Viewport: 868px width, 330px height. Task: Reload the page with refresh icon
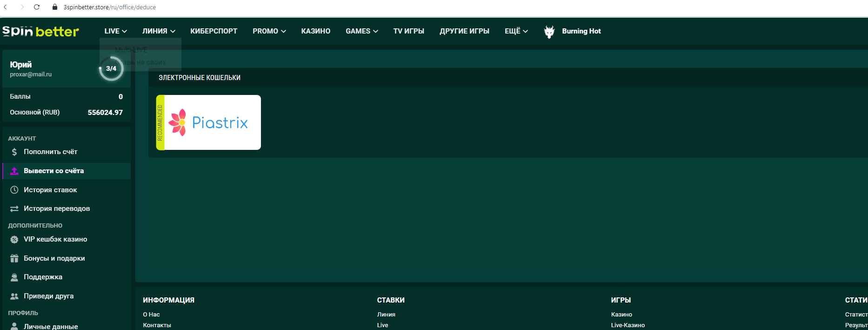coord(37,7)
